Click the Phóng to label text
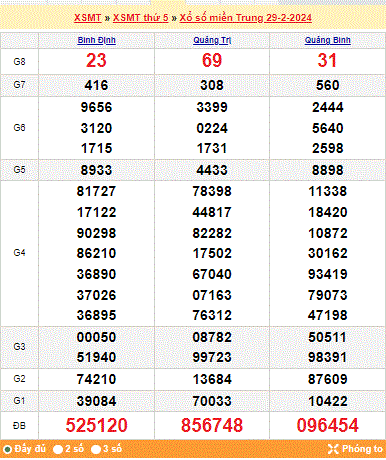Screen dimensions: 386x460 [x=362, y=449]
